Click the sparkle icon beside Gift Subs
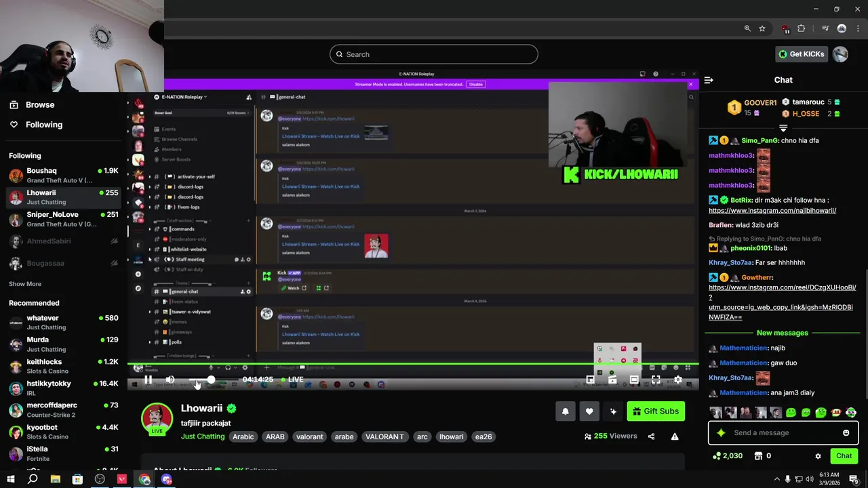Image resolution: width=868 pixels, height=488 pixels. click(x=613, y=411)
